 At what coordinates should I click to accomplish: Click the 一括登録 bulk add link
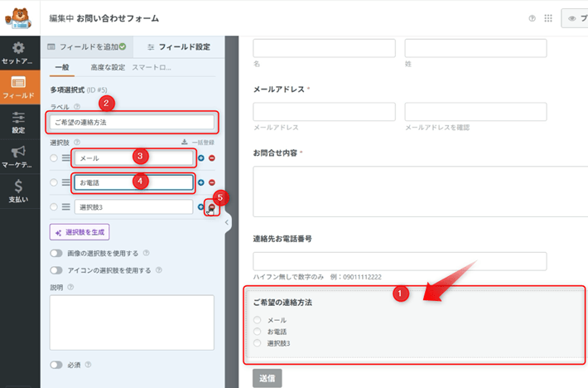tap(198, 143)
